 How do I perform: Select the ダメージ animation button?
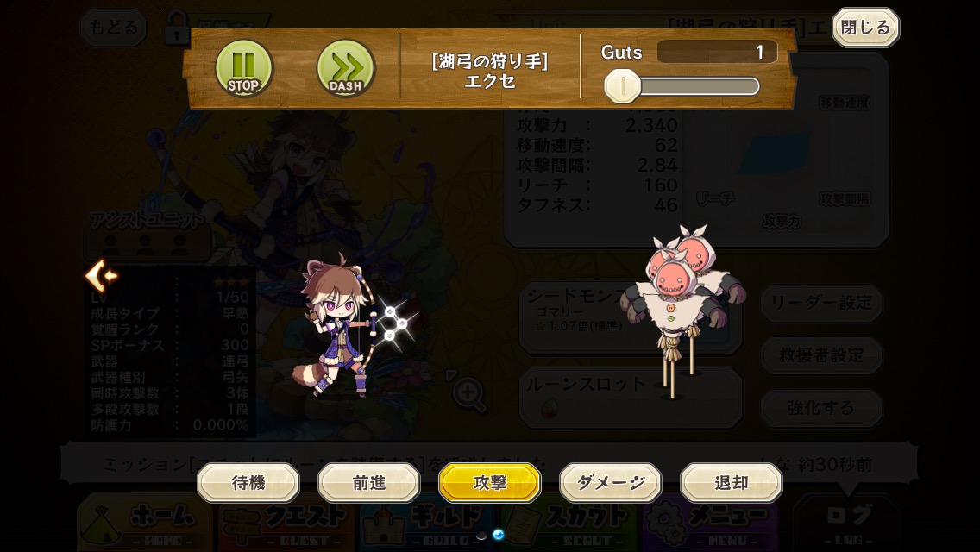[610, 483]
